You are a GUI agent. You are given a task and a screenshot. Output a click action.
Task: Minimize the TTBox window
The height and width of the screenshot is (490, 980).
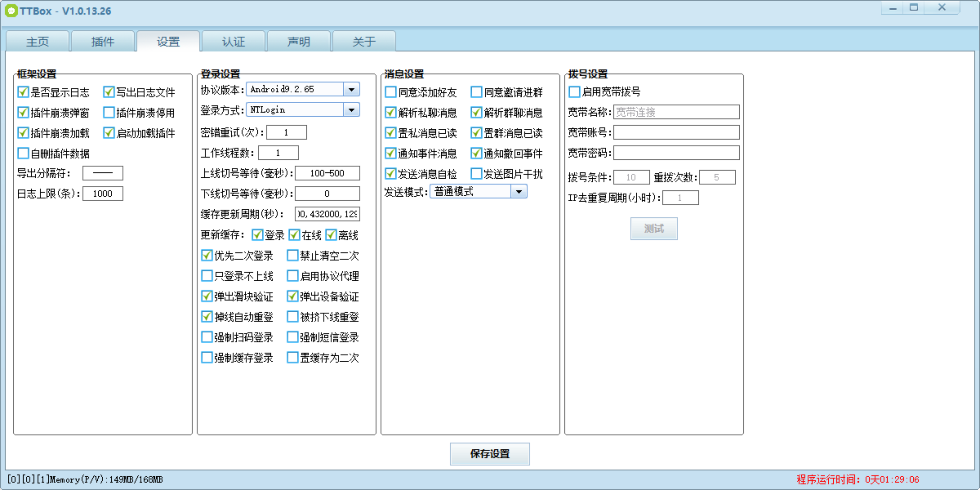point(893,8)
